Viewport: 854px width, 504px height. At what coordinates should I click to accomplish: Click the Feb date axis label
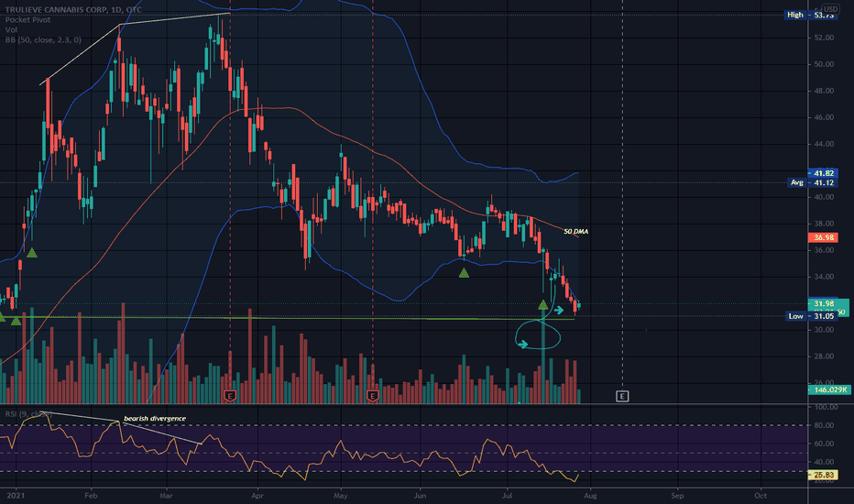click(x=91, y=495)
